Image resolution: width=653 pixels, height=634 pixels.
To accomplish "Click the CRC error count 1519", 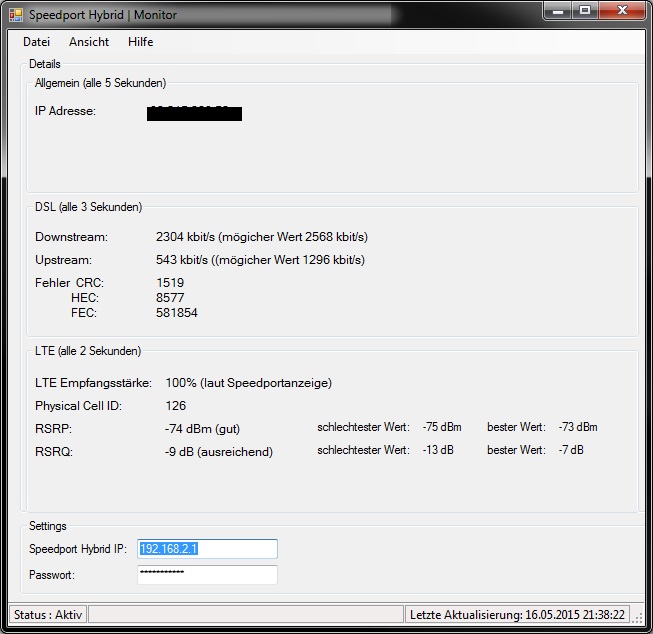I will click(170, 282).
